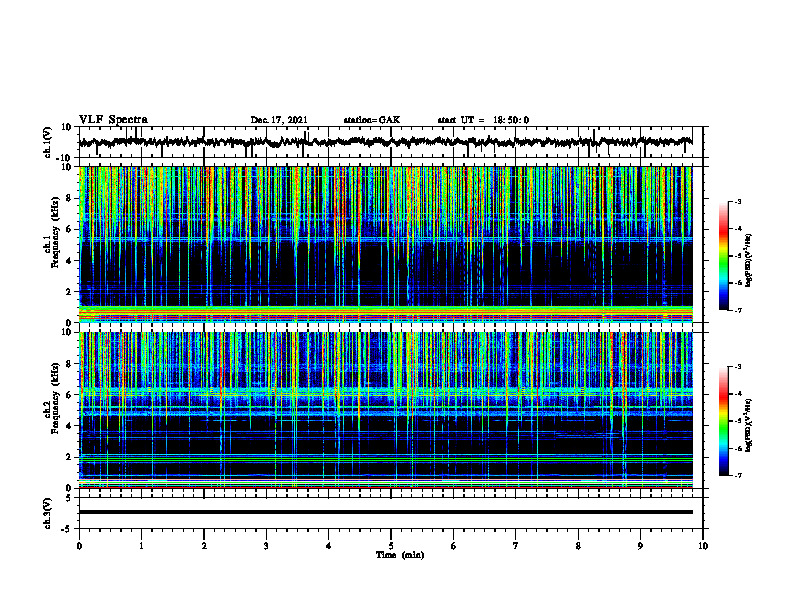This screenshot has width=792, height=612.
Task: Click time axis tick label "4"
Action: (328, 546)
